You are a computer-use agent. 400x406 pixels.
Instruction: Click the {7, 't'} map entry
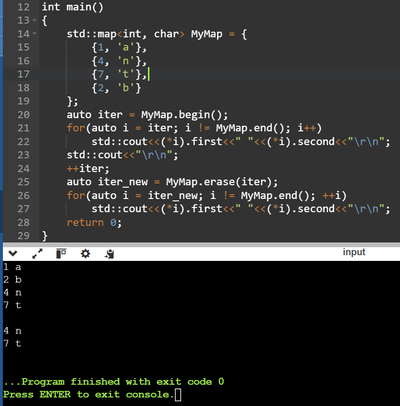tap(119, 74)
